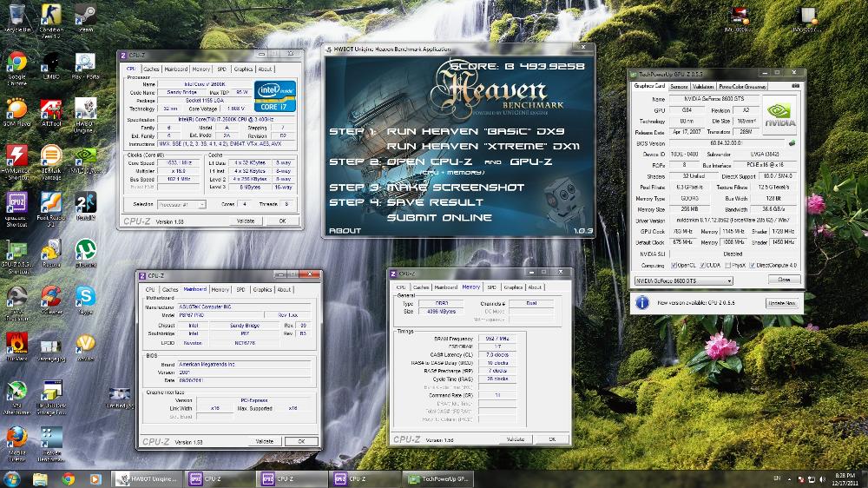Switch to the Sensors tab in GPU-Z
The image size is (868, 488).
tap(679, 87)
